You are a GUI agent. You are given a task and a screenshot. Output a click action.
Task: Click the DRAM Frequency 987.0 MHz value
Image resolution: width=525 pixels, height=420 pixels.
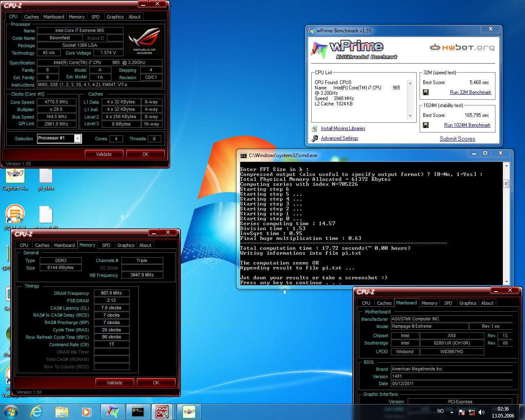point(112,293)
